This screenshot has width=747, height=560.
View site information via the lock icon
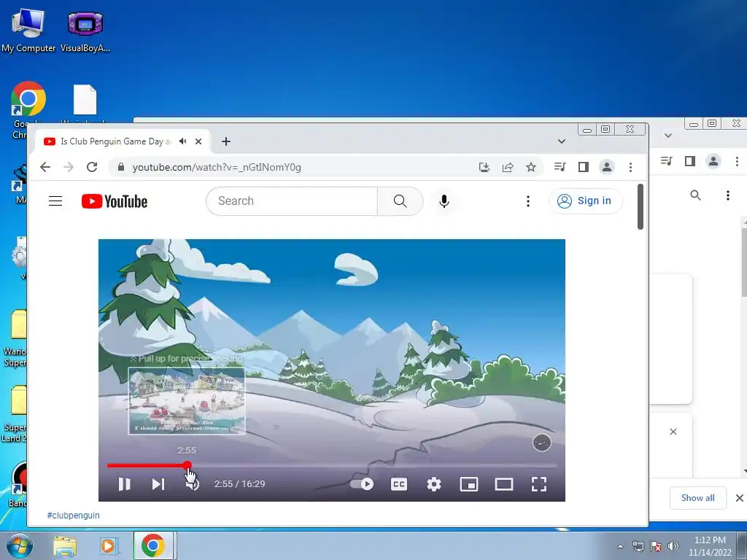pos(121,167)
